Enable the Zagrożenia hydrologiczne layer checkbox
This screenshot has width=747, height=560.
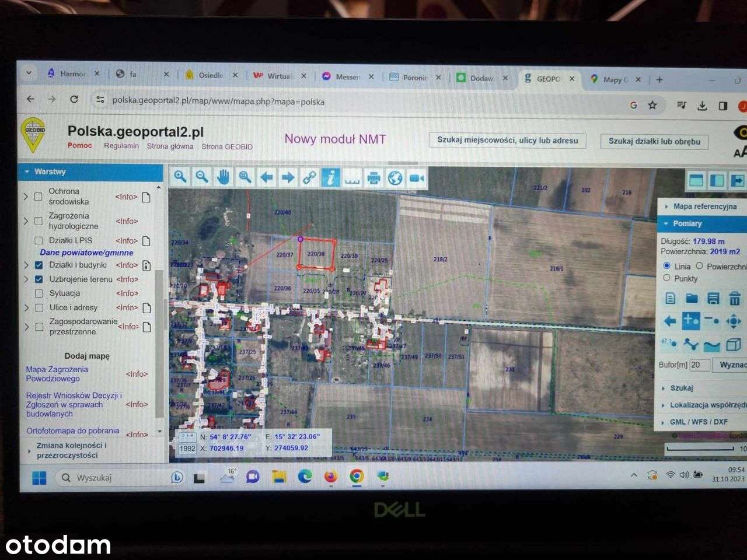click(x=38, y=221)
